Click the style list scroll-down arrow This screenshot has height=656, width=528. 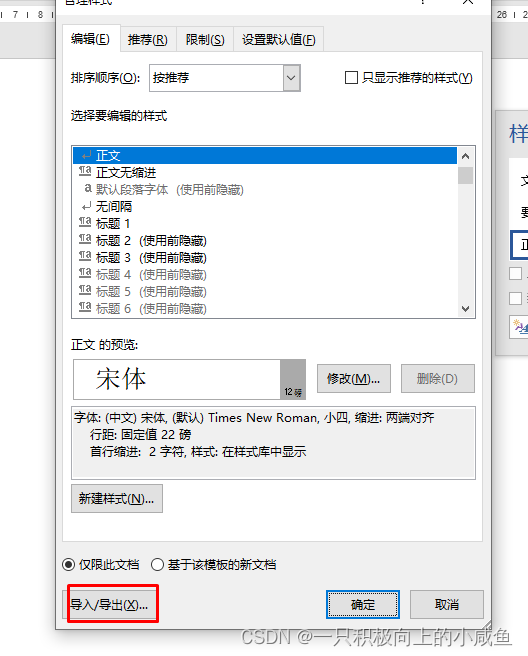[466, 309]
